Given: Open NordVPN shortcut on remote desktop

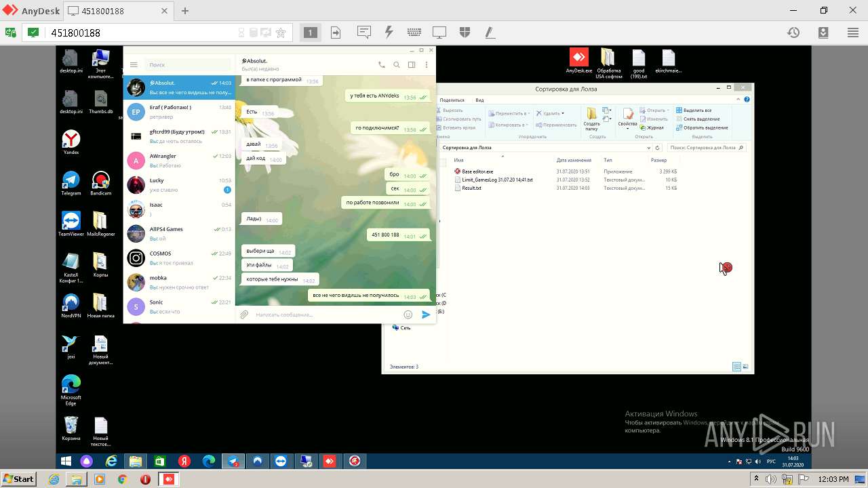Looking at the screenshot, I should [x=71, y=305].
